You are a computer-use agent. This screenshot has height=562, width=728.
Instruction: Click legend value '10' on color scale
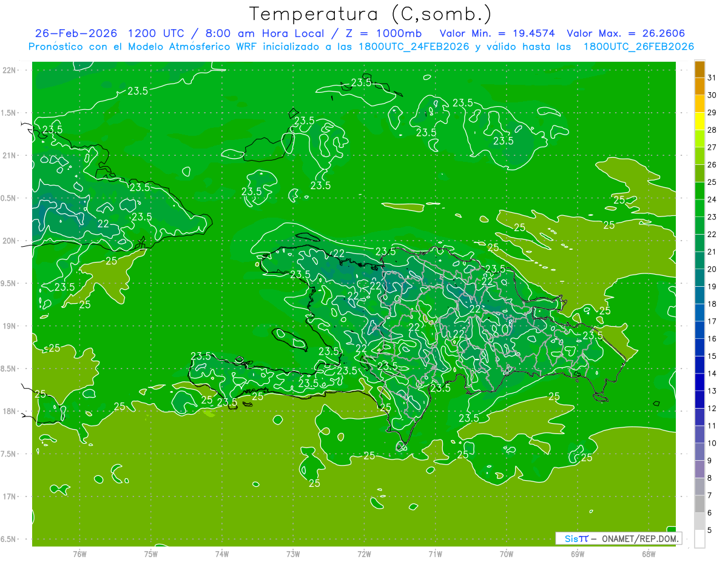click(x=712, y=443)
